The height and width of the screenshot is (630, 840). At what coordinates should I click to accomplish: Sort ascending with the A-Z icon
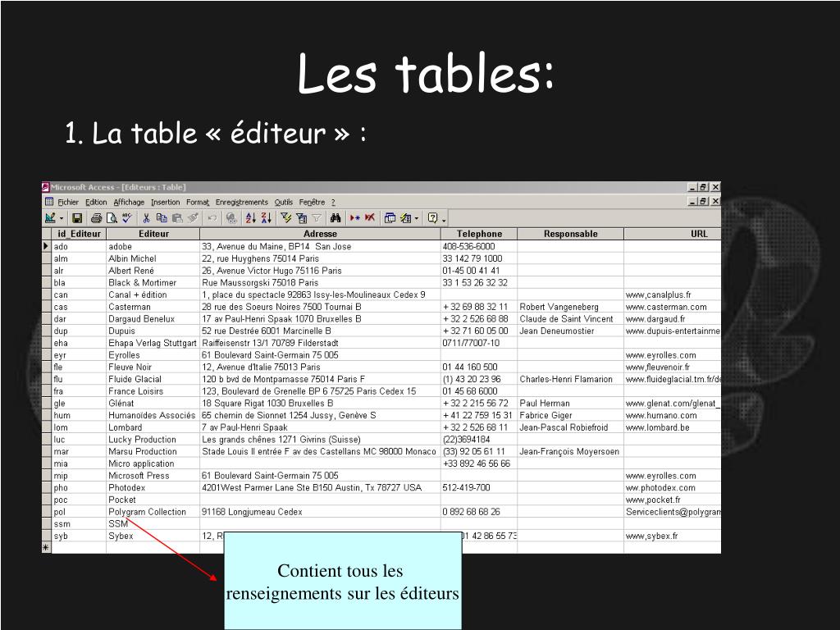(x=250, y=218)
